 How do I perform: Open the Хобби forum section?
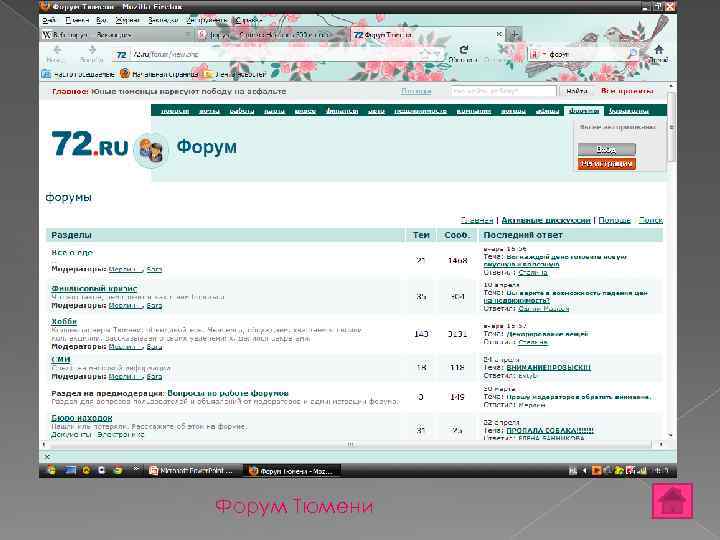(x=64, y=321)
